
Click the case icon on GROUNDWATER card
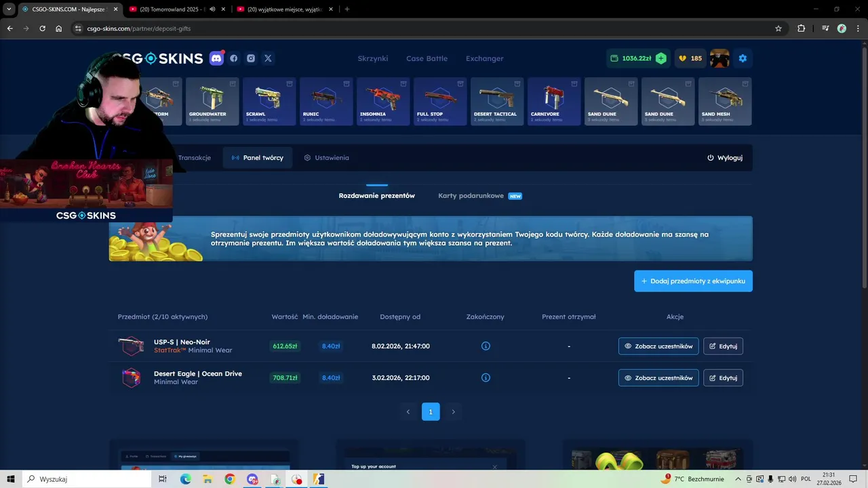coord(233,83)
